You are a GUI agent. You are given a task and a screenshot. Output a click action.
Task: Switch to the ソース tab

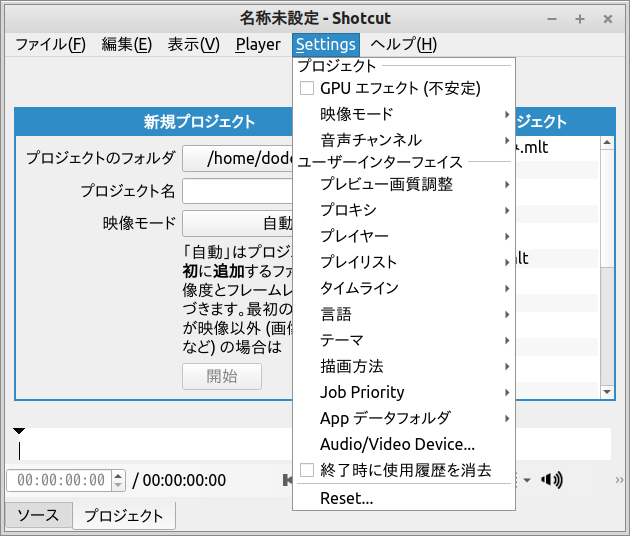pos(38,516)
